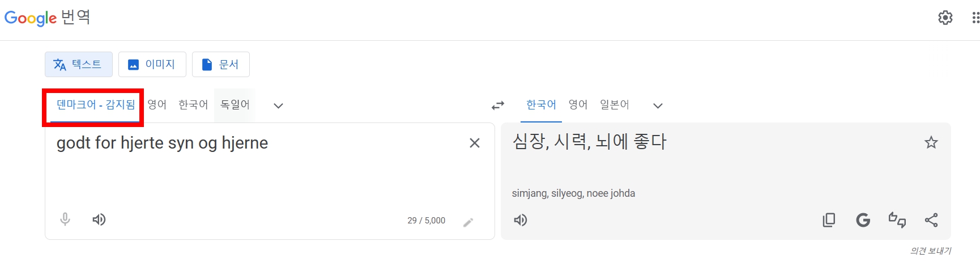Rate this translation thumbs icon
This screenshot has height=279, width=980.
point(897,220)
